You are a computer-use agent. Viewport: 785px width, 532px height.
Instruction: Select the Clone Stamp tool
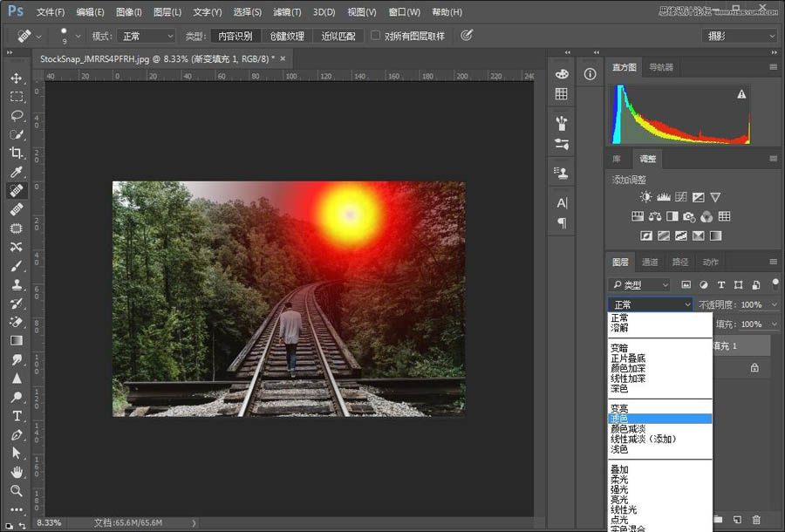pos(17,284)
